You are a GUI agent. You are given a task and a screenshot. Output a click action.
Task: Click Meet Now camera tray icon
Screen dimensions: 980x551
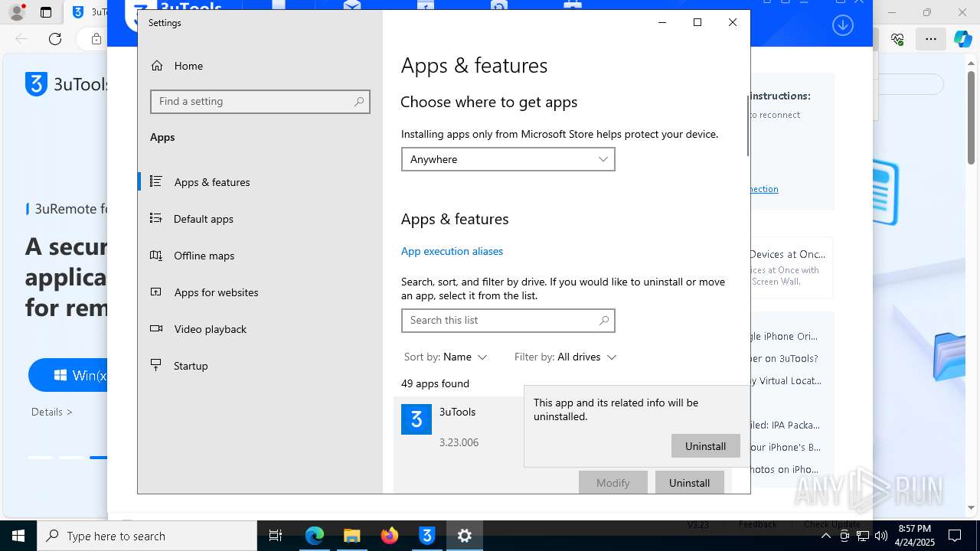coord(844,536)
